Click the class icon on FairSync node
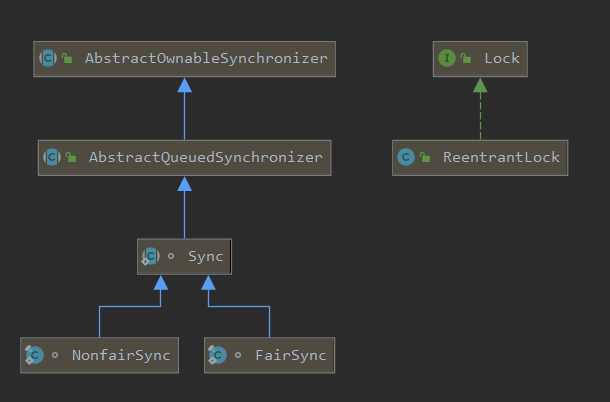Screen dimensions: 610x402 217,355
